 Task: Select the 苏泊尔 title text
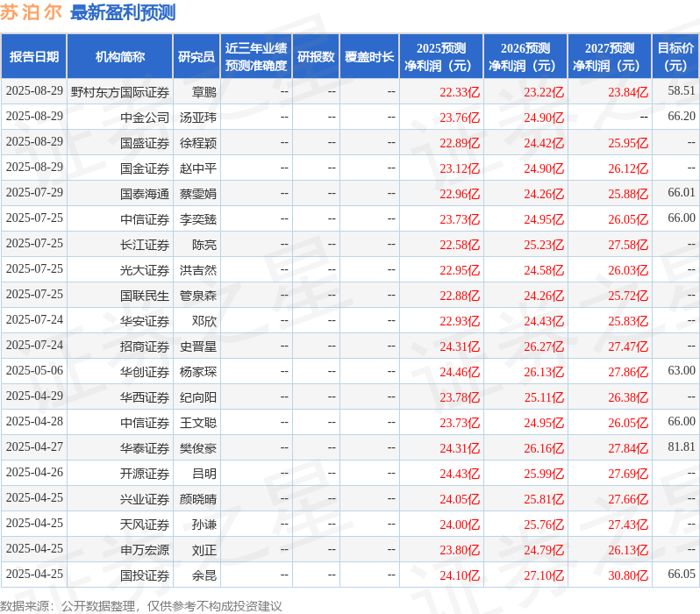31,12
